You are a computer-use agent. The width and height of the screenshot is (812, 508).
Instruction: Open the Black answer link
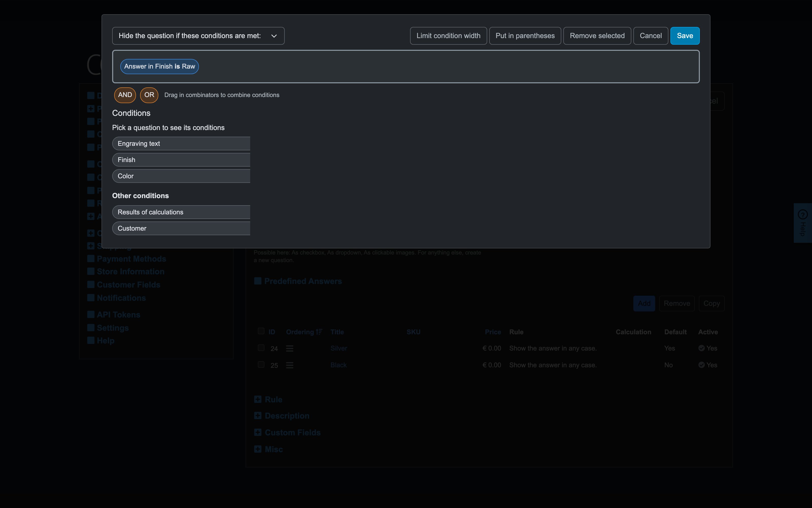pyautogui.click(x=339, y=365)
